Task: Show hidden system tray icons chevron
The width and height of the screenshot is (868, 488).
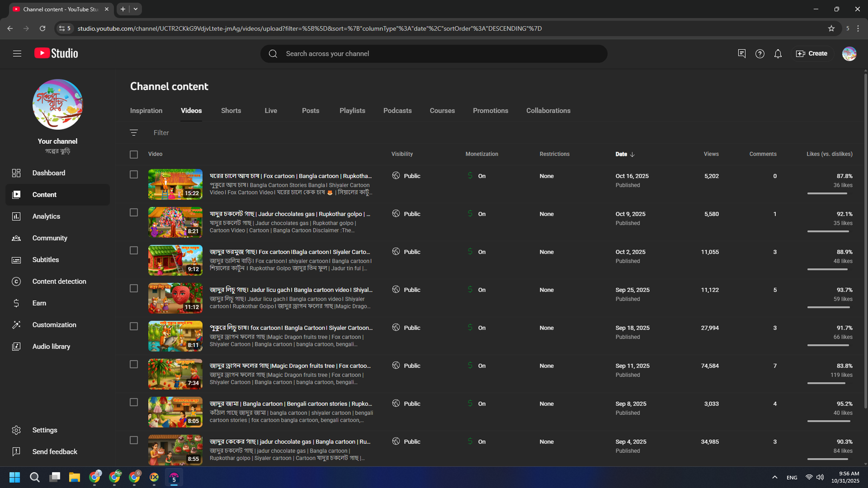Action: [x=775, y=477]
